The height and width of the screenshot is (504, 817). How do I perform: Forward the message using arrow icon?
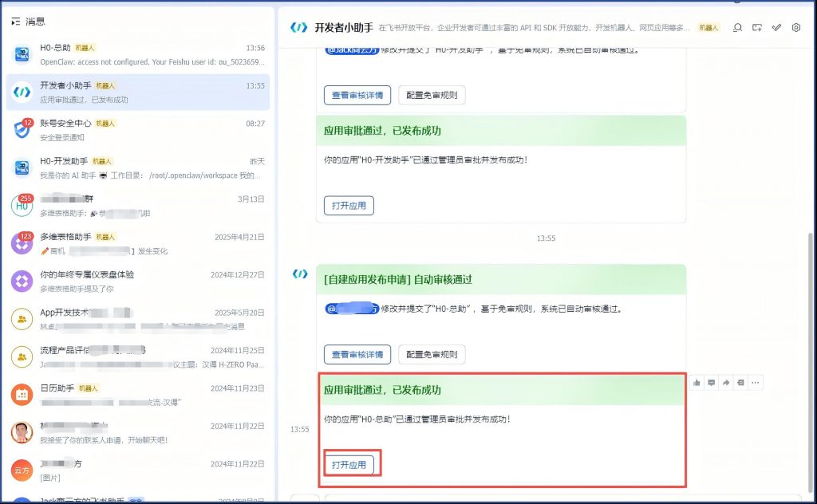726,383
